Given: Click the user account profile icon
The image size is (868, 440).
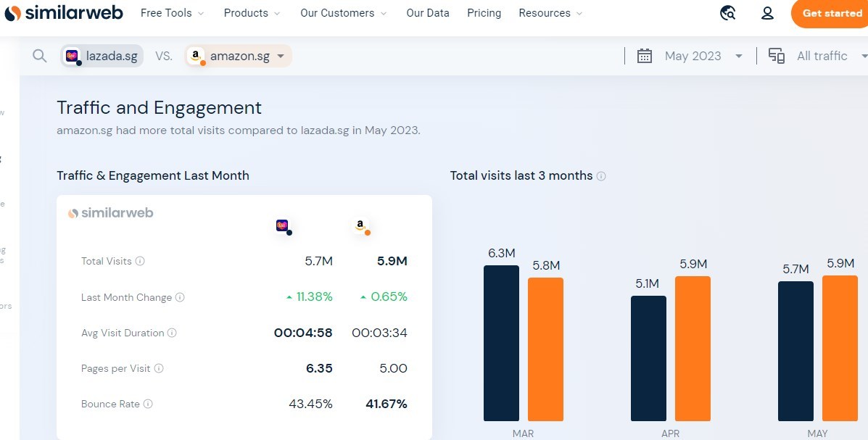Looking at the screenshot, I should [x=767, y=13].
